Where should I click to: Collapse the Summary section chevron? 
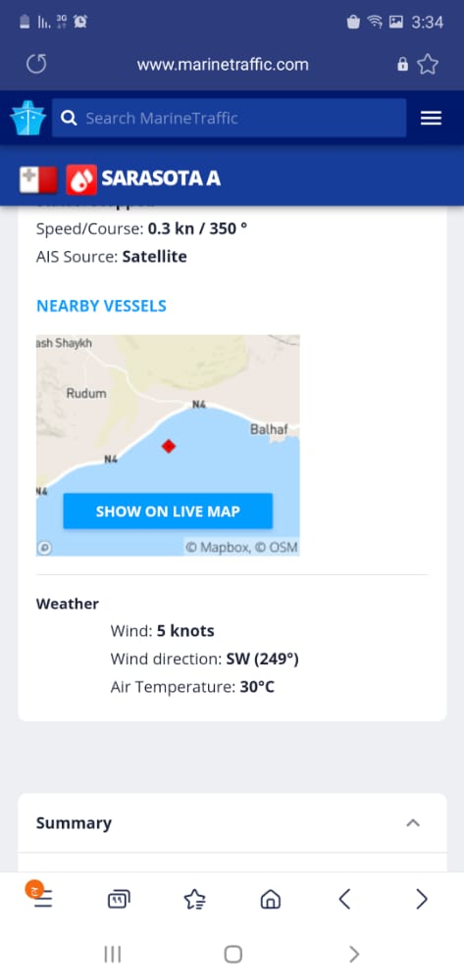pos(413,822)
